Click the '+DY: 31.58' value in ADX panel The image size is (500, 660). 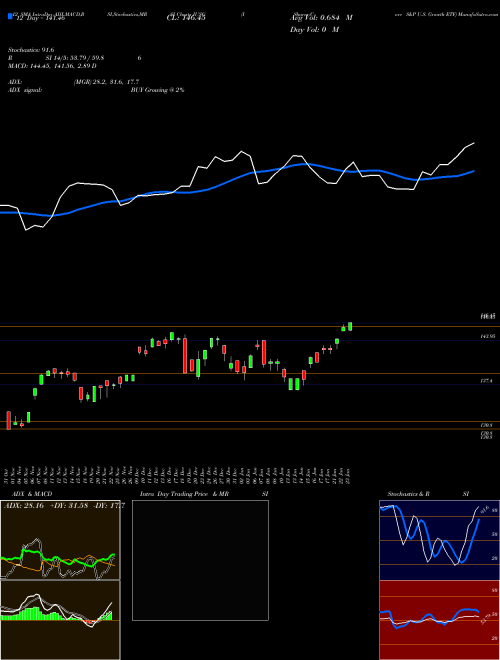68,506
